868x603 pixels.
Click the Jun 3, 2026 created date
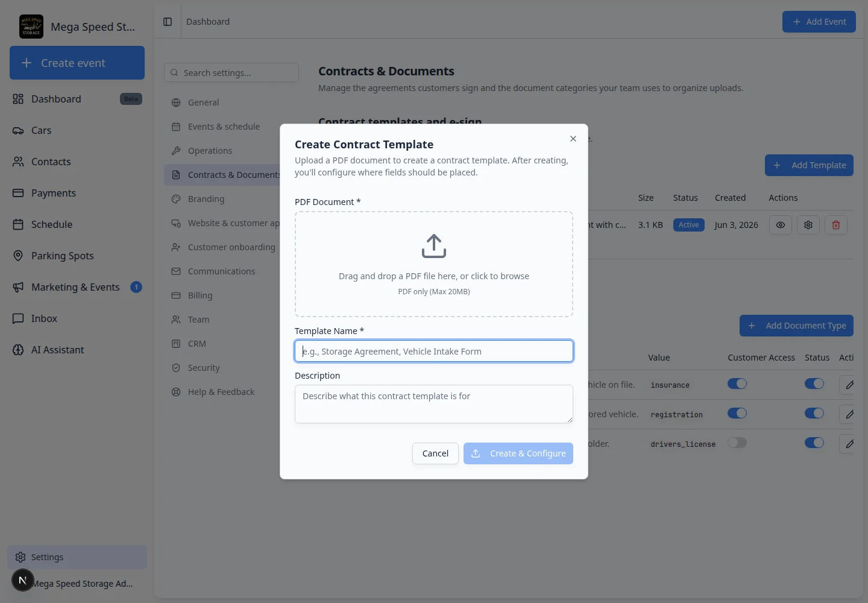tap(736, 225)
